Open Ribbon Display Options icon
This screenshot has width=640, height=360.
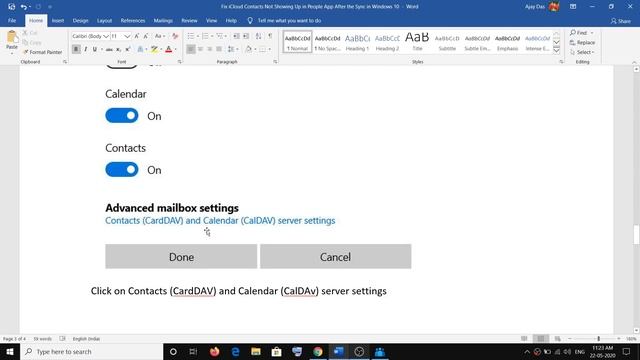pos(573,7)
